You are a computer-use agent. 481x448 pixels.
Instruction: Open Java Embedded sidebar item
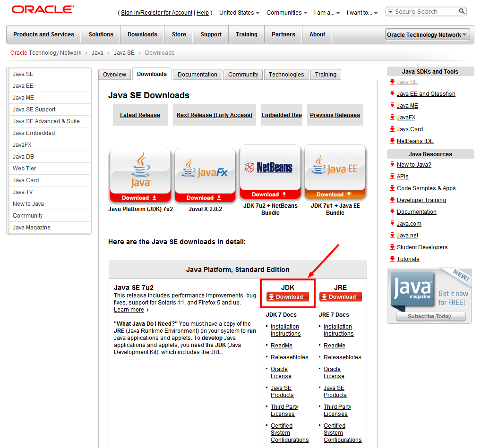pyautogui.click(x=50, y=133)
